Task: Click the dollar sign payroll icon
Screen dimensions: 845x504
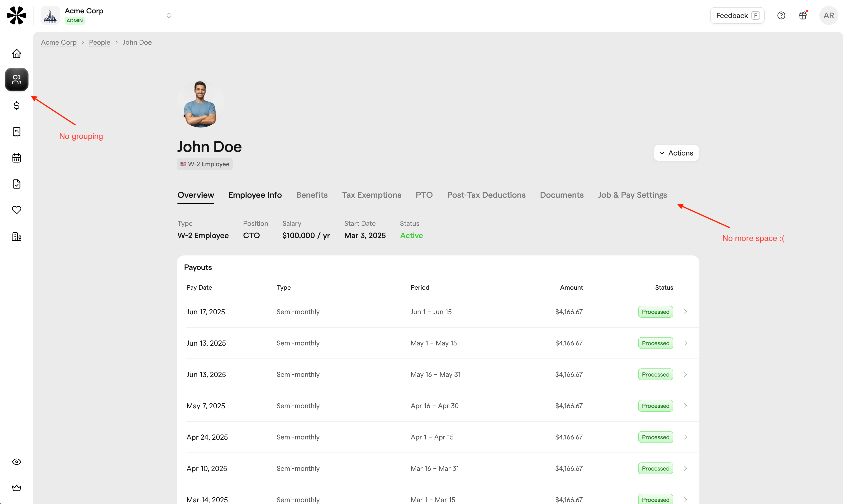Action: tap(16, 106)
